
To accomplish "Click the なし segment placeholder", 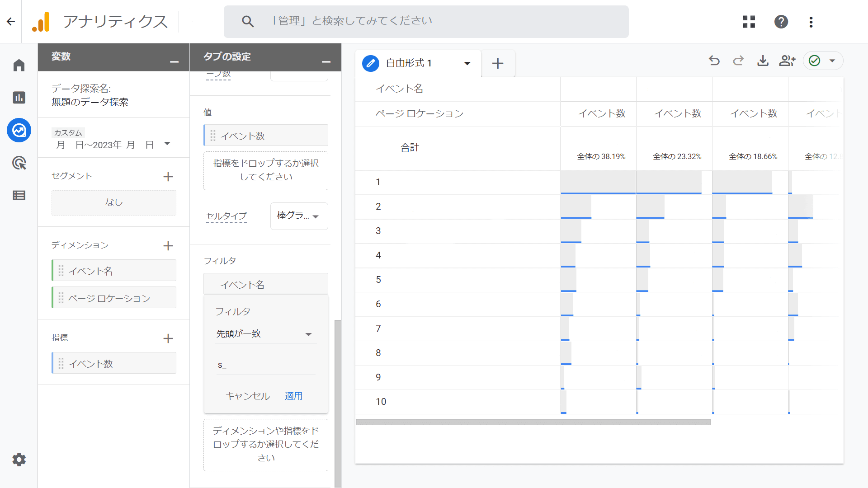I will [114, 202].
